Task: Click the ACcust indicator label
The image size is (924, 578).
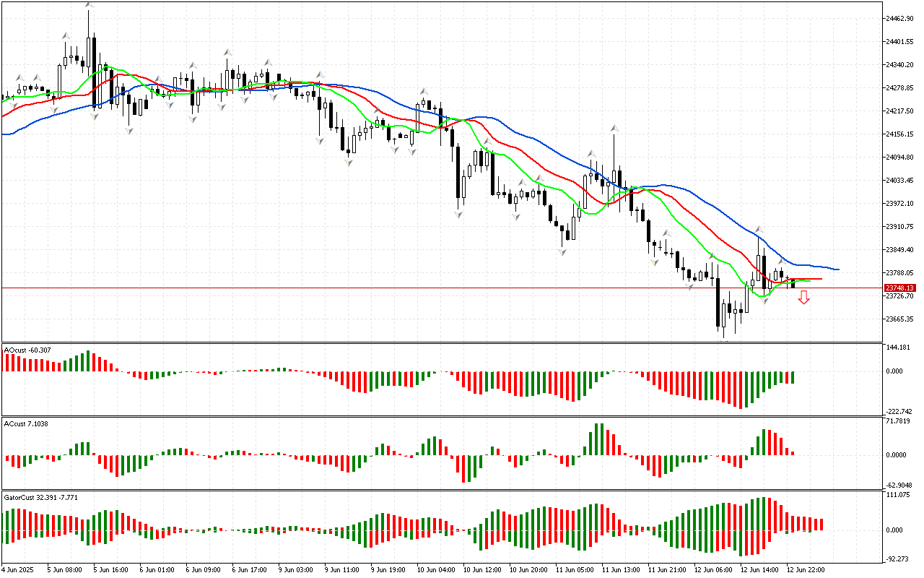Action: pyautogui.click(x=26, y=423)
